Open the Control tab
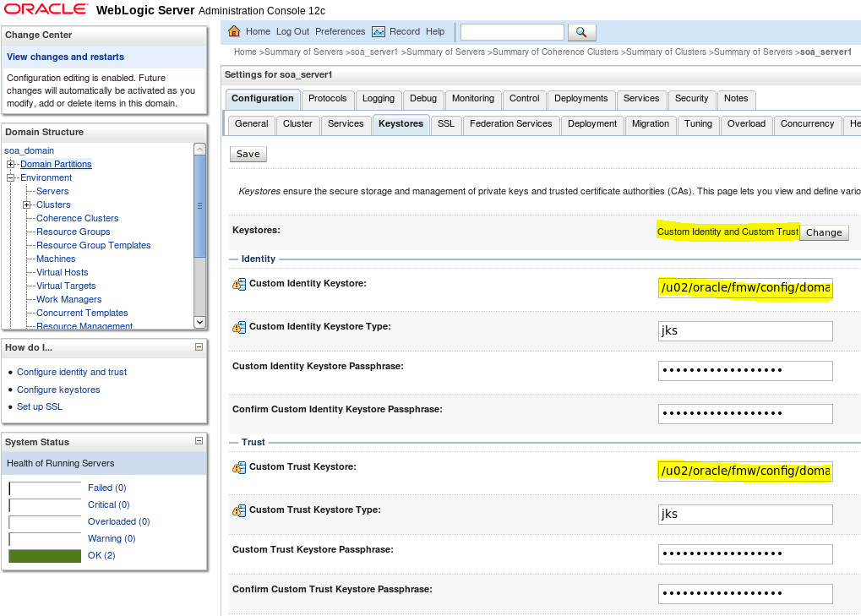 (x=524, y=99)
